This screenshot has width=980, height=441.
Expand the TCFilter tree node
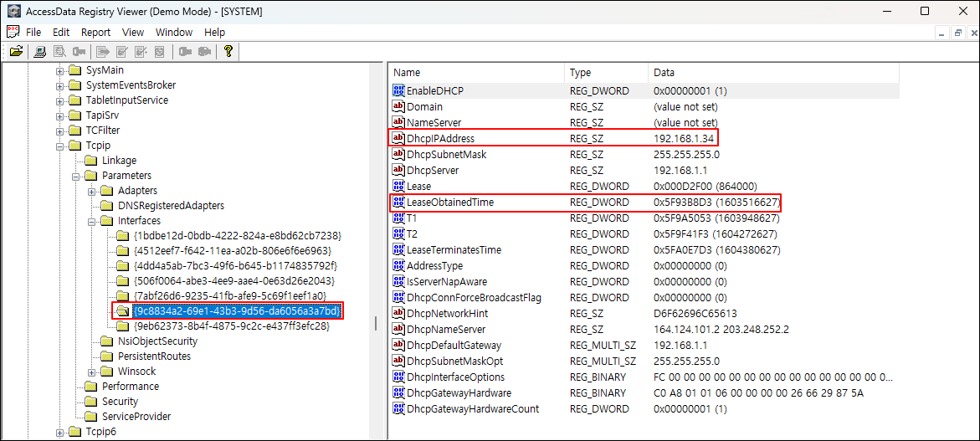[x=60, y=131]
